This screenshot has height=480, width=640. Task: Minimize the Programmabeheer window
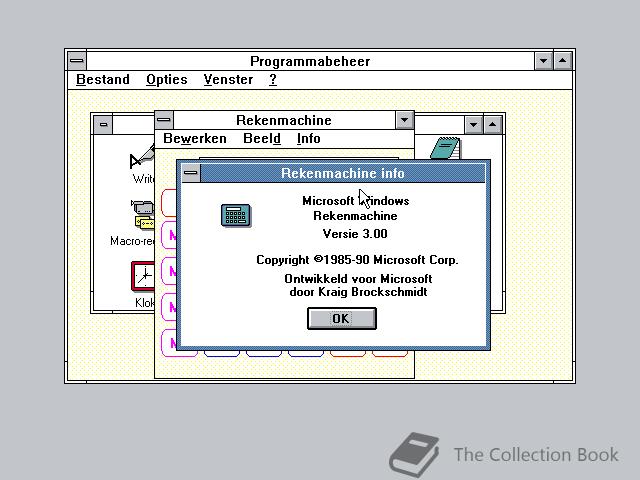click(x=543, y=61)
